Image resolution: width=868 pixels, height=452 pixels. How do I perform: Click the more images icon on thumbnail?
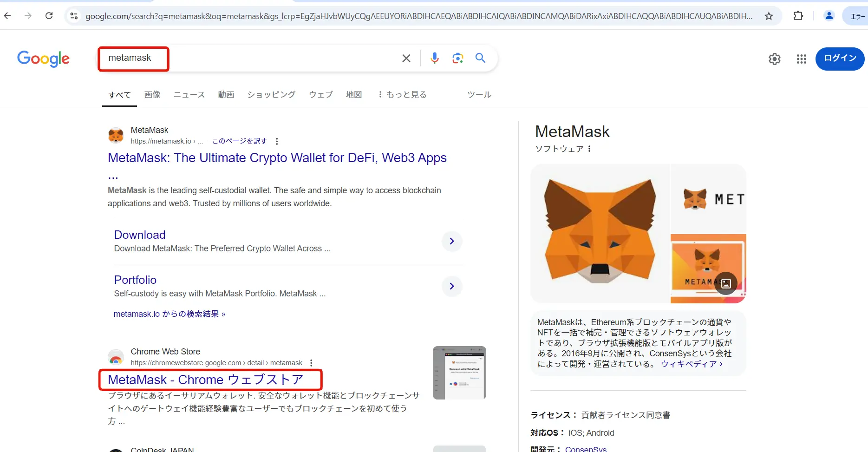(726, 283)
